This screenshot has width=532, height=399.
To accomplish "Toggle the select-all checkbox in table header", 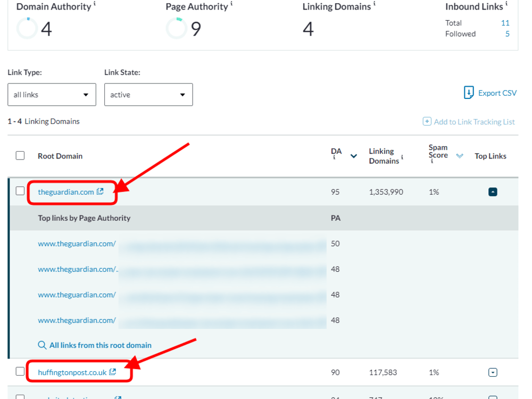I will click(x=20, y=155).
